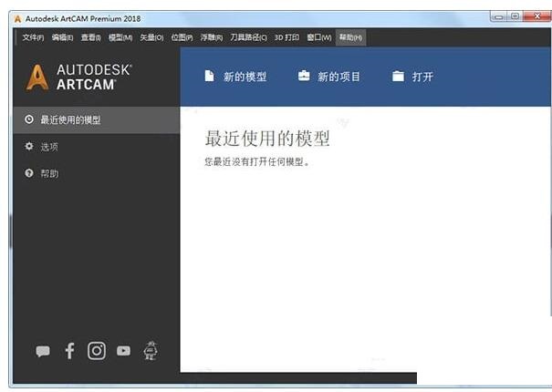
Task: Click the new project briefcase icon
Action: pos(304,76)
